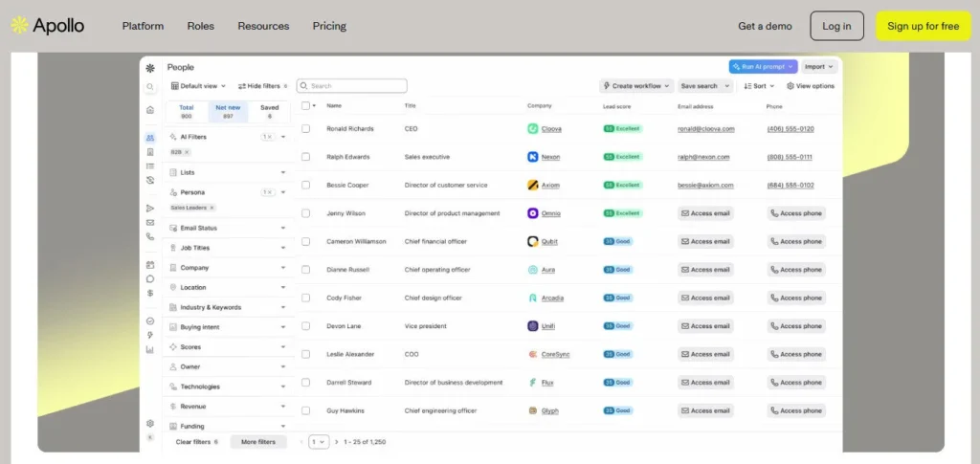Click the Unifi company logo icon

click(532, 326)
